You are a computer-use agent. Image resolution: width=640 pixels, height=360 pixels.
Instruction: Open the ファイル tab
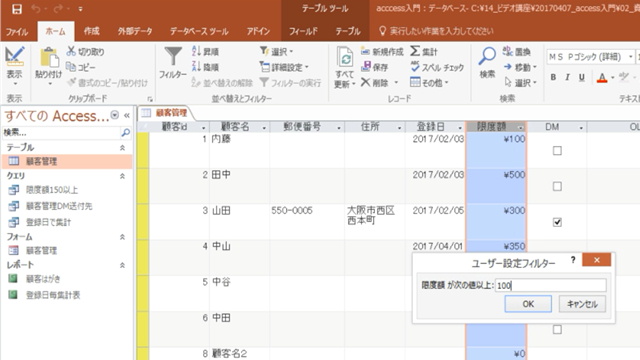click(x=17, y=31)
